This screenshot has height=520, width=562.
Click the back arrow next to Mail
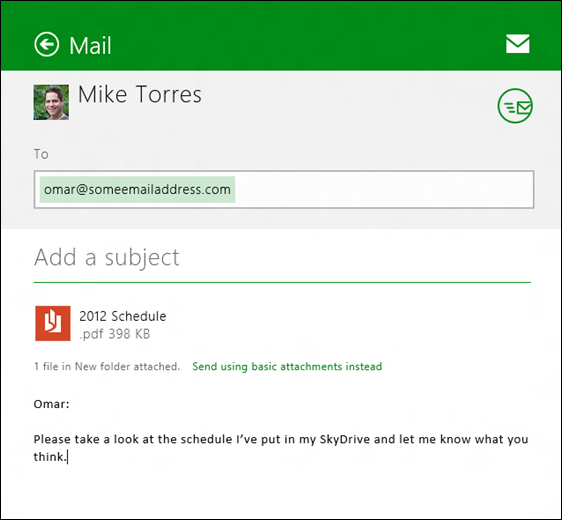click(47, 44)
